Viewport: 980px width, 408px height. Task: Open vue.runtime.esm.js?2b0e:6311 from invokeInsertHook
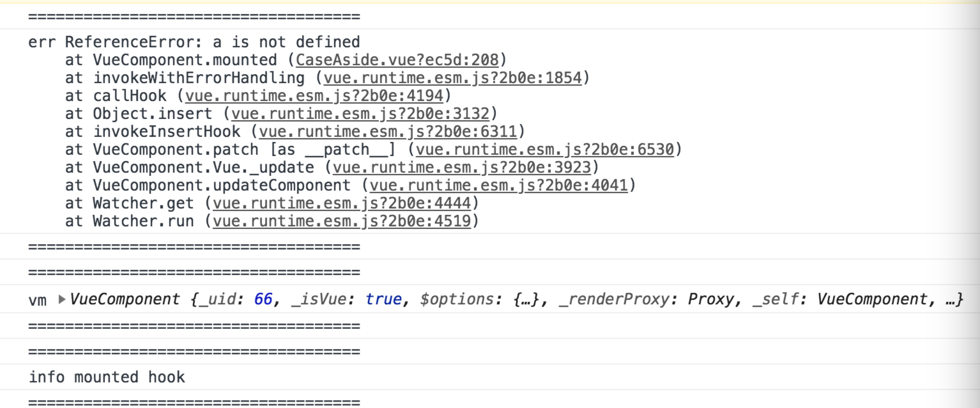(x=389, y=131)
